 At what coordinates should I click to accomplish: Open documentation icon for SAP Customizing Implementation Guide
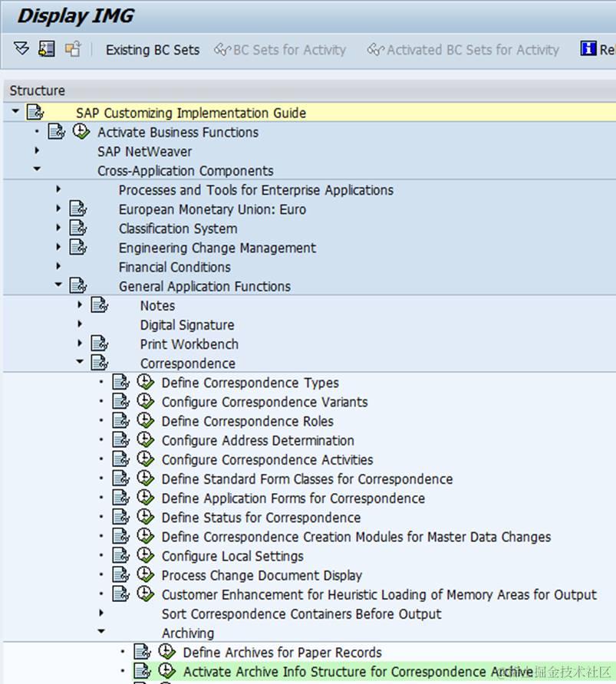(35, 112)
